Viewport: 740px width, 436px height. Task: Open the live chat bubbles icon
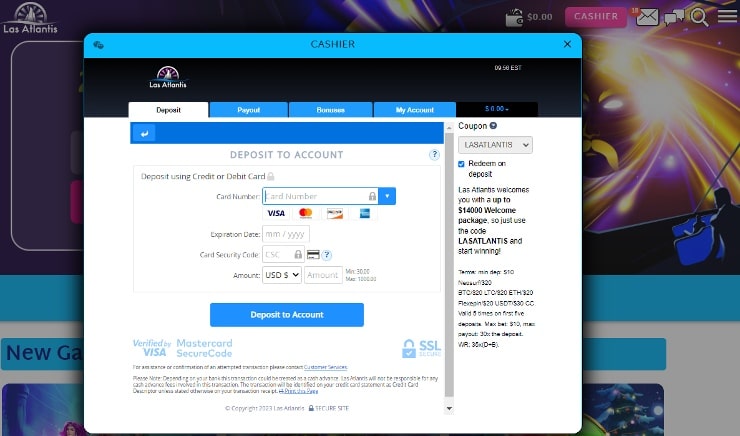[x=674, y=17]
